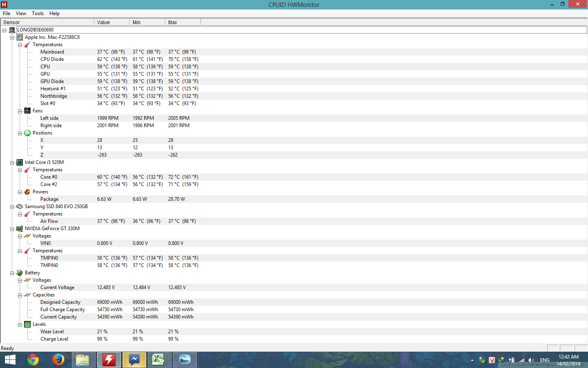588x368 pixels.
Task: Open Excel from the taskbar
Action: point(158,360)
